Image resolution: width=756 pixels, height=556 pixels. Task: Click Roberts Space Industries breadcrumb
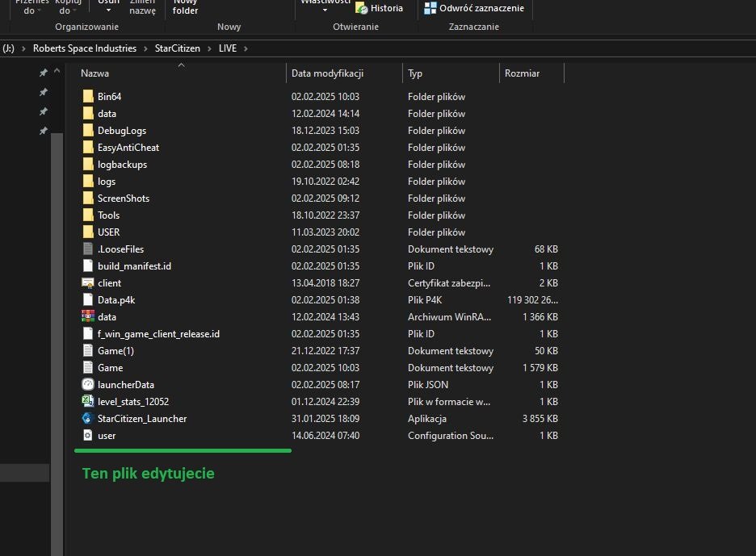(x=85, y=48)
